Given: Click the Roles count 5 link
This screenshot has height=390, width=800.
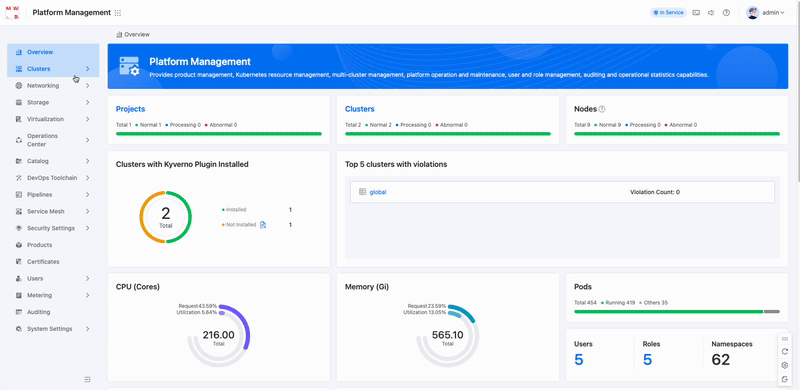Looking at the screenshot, I should (647, 360).
